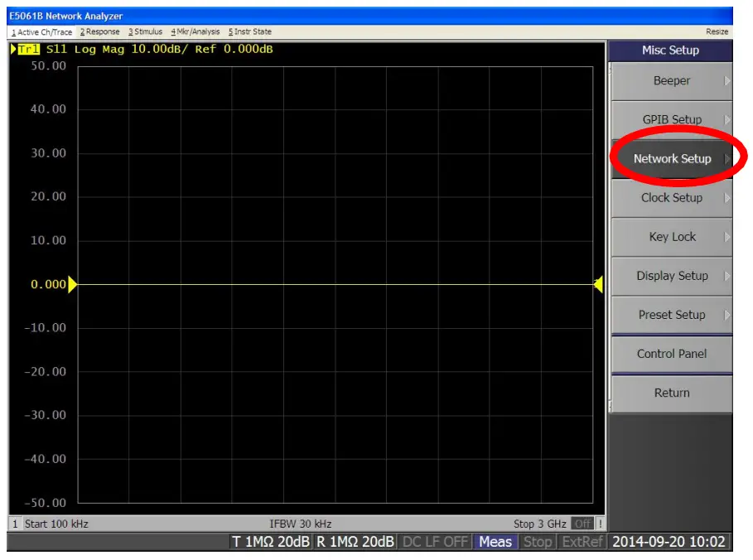Click the -50.00 bottom scale label

(x=46, y=503)
